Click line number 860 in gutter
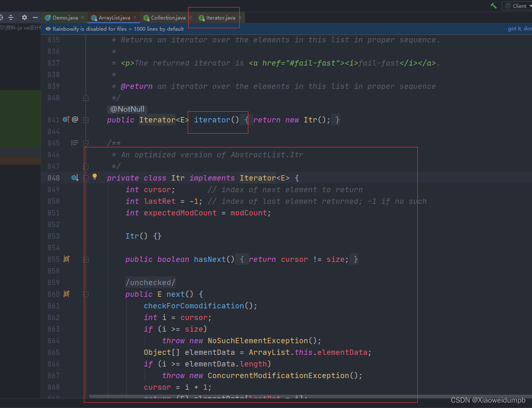The width and height of the screenshot is (532, 408). pos(54,294)
